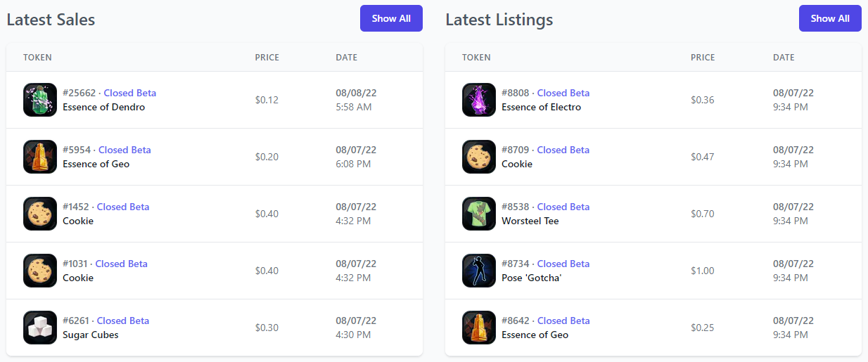The image size is (868, 362).
Task: Open Closed Beta link for token #8734
Action: pyautogui.click(x=563, y=264)
